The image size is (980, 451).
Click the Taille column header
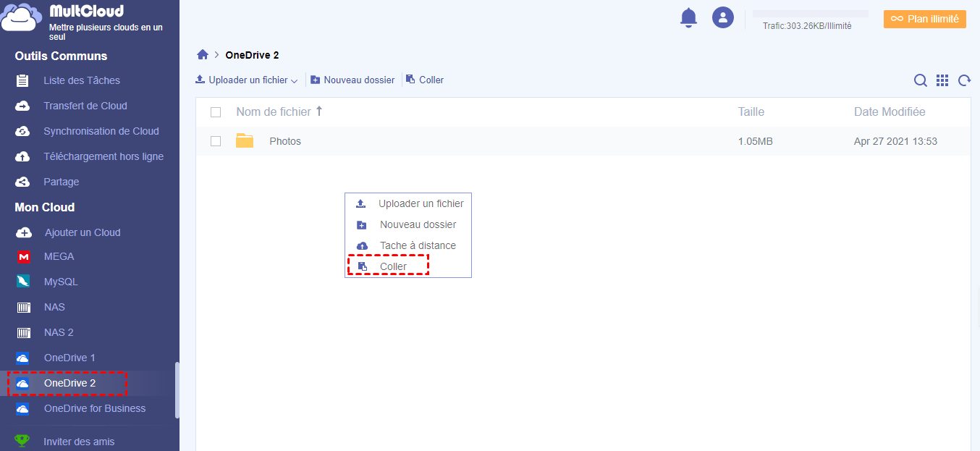[751, 111]
